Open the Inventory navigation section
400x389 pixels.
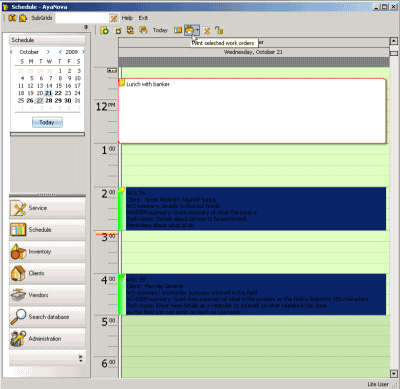coord(47,252)
